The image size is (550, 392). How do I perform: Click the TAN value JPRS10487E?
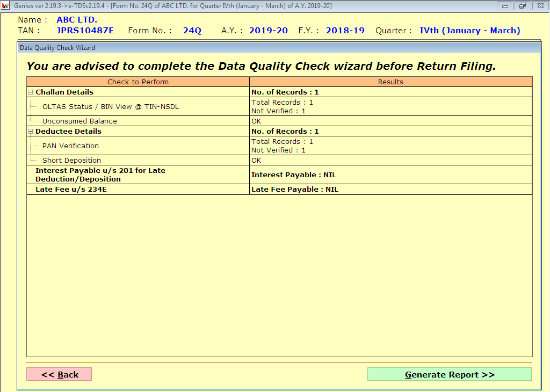click(85, 31)
